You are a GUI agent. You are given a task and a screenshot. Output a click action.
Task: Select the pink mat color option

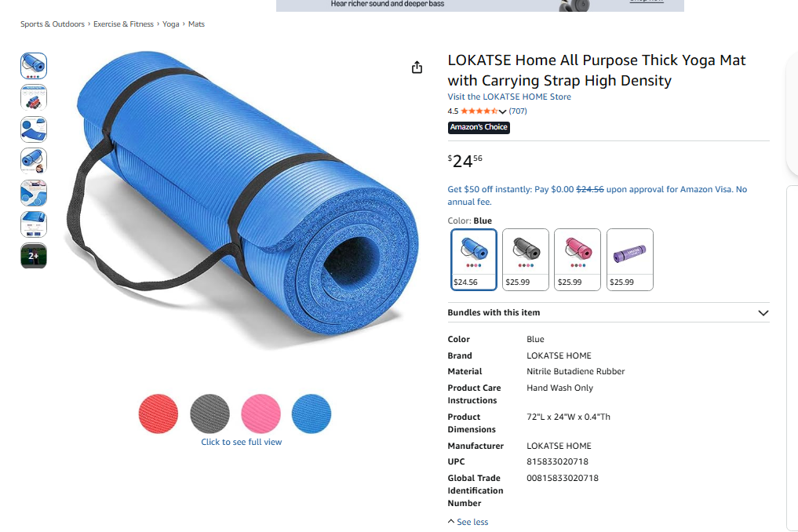[578, 260]
